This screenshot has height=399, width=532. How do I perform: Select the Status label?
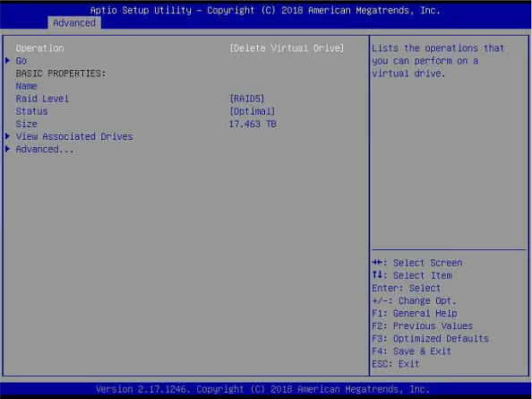tap(31, 111)
